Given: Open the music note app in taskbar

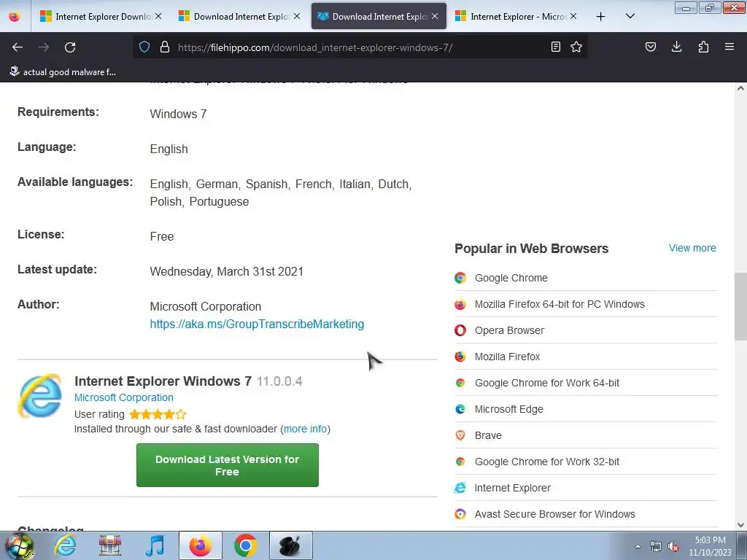Looking at the screenshot, I should 155,545.
